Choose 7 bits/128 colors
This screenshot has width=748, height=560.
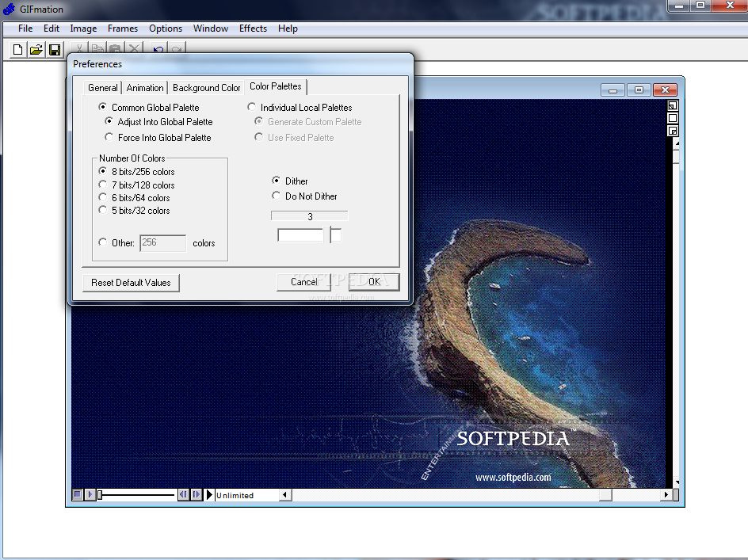pos(136,185)
